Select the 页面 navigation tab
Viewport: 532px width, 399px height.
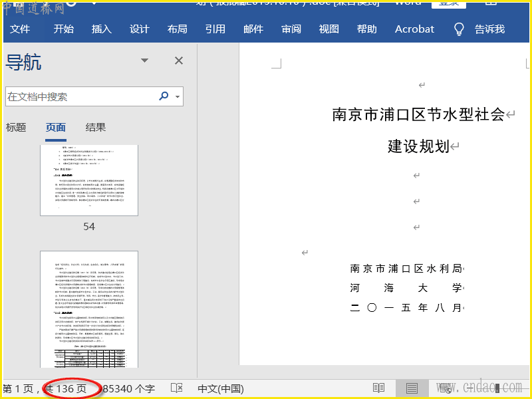coord(56,128)
